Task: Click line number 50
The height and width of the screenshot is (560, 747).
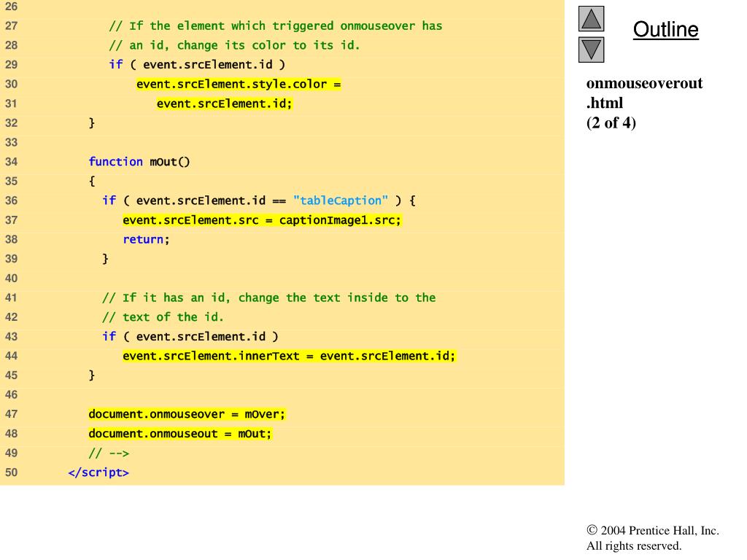Action: pos(12,472)
